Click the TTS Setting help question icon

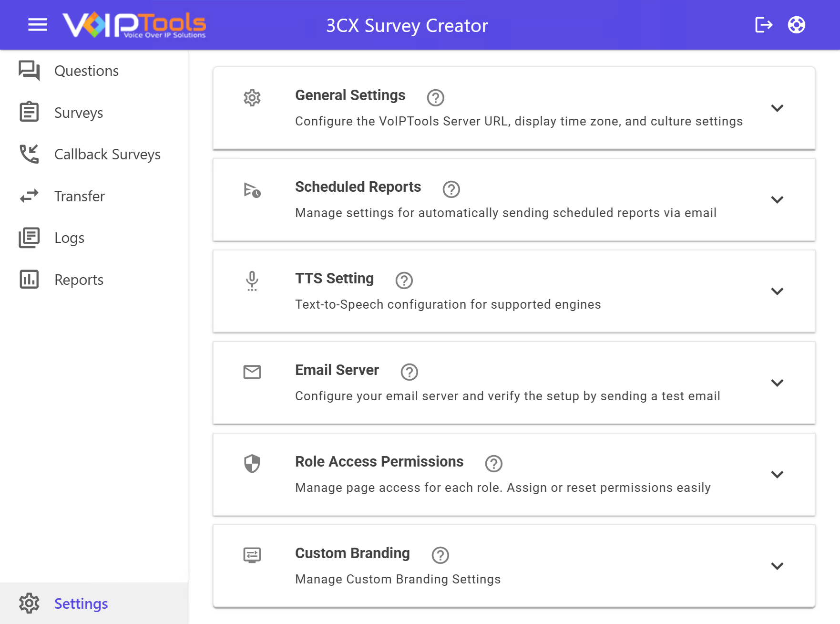404,281
